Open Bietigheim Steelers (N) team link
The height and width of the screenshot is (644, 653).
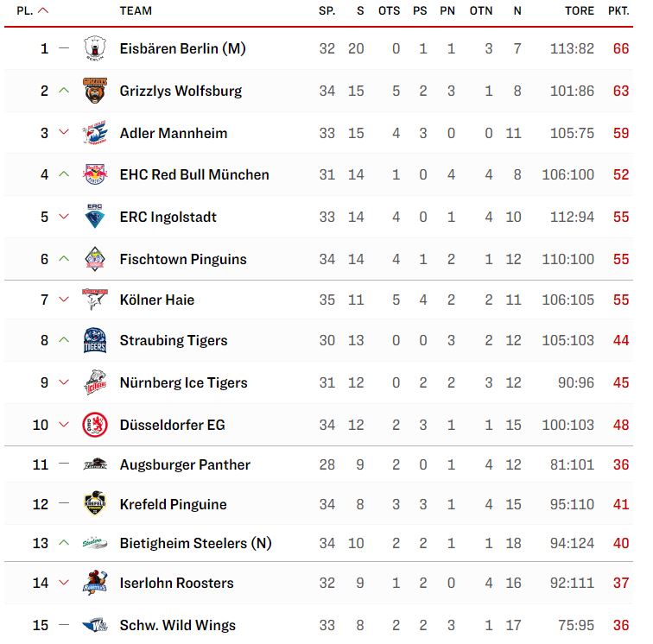[195, 543]
